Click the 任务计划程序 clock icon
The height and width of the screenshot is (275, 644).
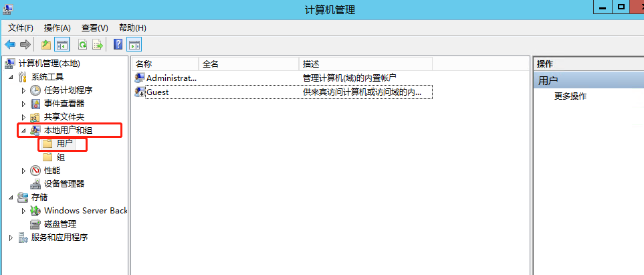(35, 90)
